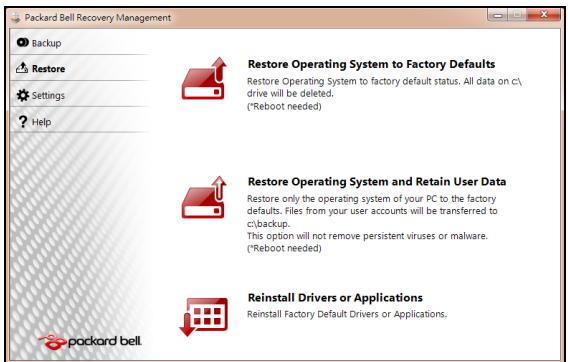568x362 pixels.
Task: Click the title bar application icon
Action: 15,18
